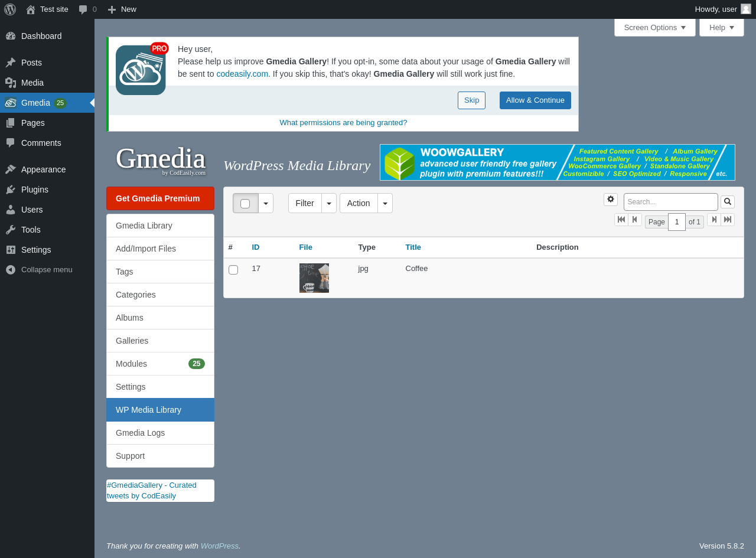Open the #GmediaGallery curated tweets link
This screenshot has width=756, height=558.
[x=152, y=490]
